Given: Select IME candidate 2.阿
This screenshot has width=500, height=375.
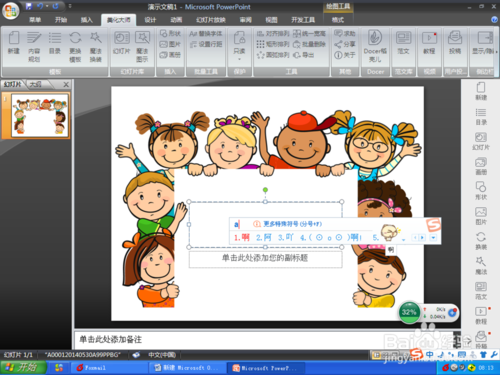Looking at the screenshot, I should pyautogui.click(x=264, y=237).
